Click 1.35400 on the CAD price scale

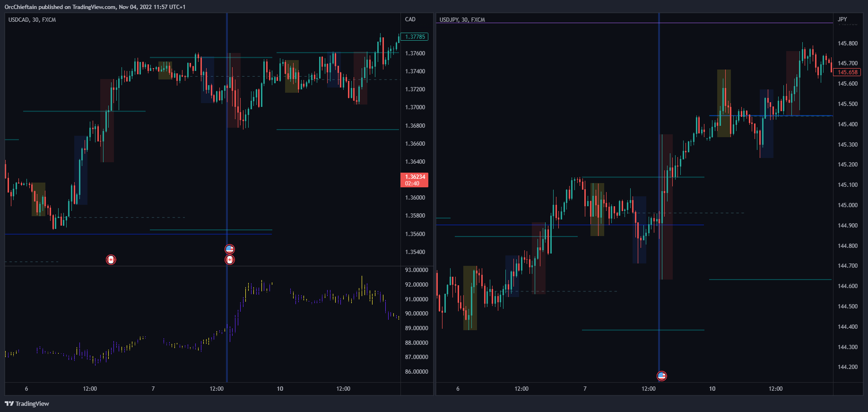coord(415,252)
